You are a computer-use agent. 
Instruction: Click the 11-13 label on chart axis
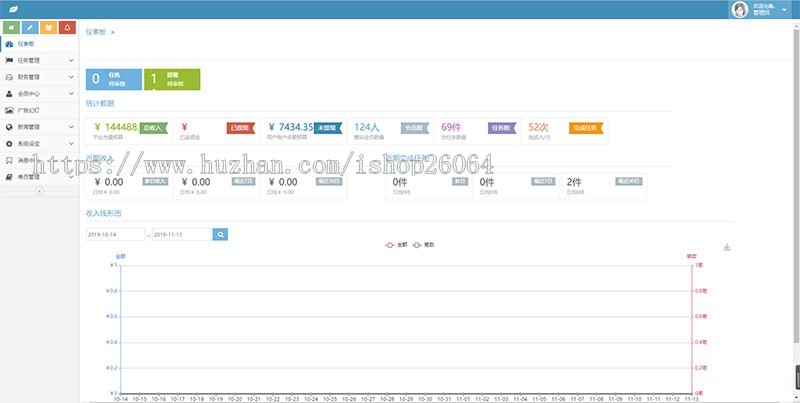691,399
